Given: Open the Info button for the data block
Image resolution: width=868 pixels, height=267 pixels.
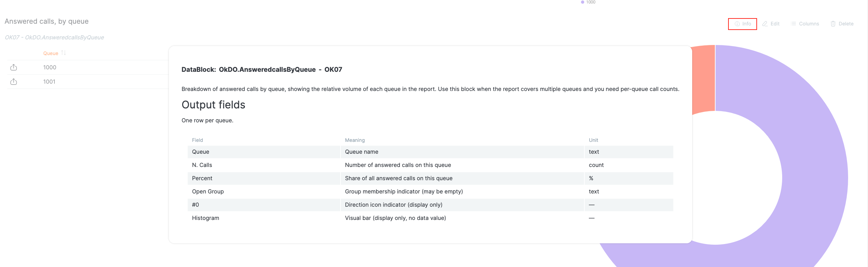Looking at the screenshot, I should 742,24.
